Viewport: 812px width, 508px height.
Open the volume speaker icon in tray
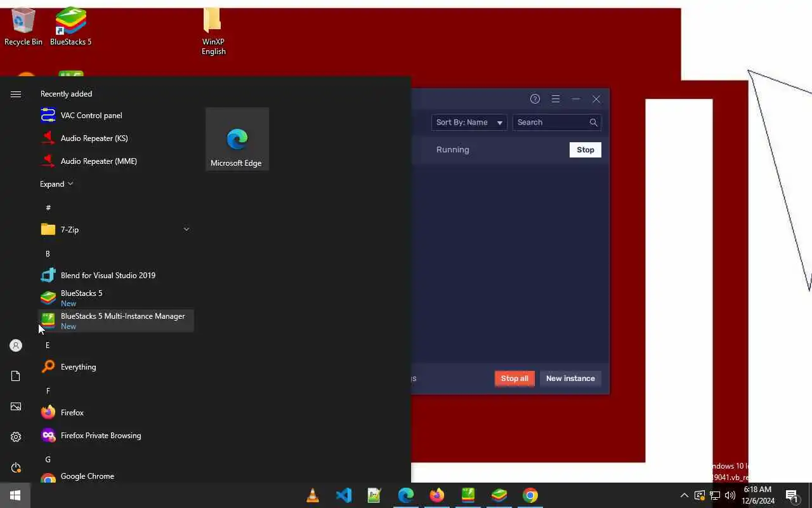[730, 495]
